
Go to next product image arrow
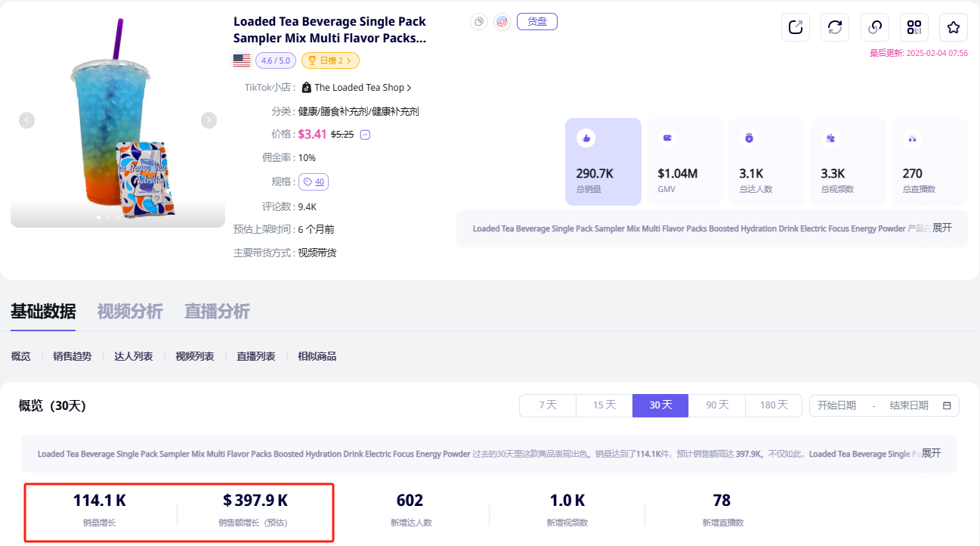pos(209,120)
